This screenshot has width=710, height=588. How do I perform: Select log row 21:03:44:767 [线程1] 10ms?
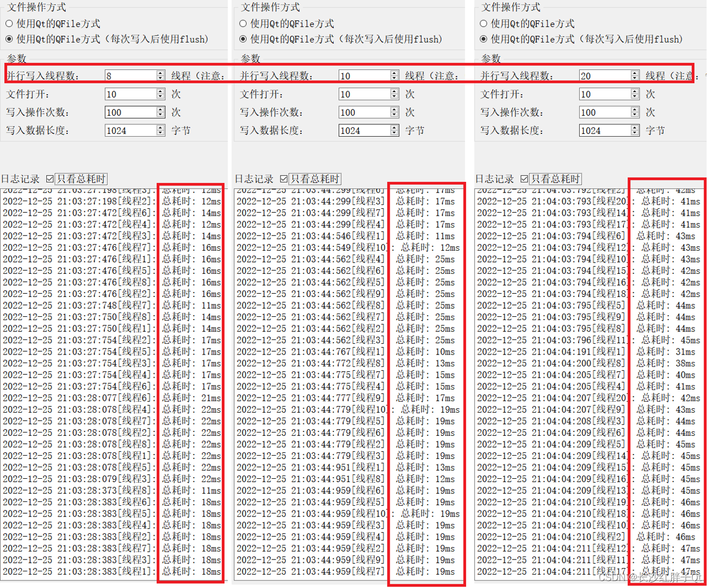346,352
